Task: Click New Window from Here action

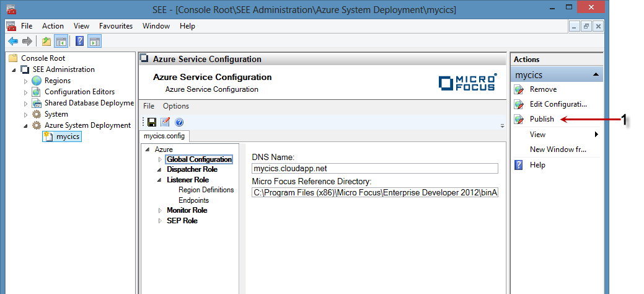Action: tap(558, 149)
